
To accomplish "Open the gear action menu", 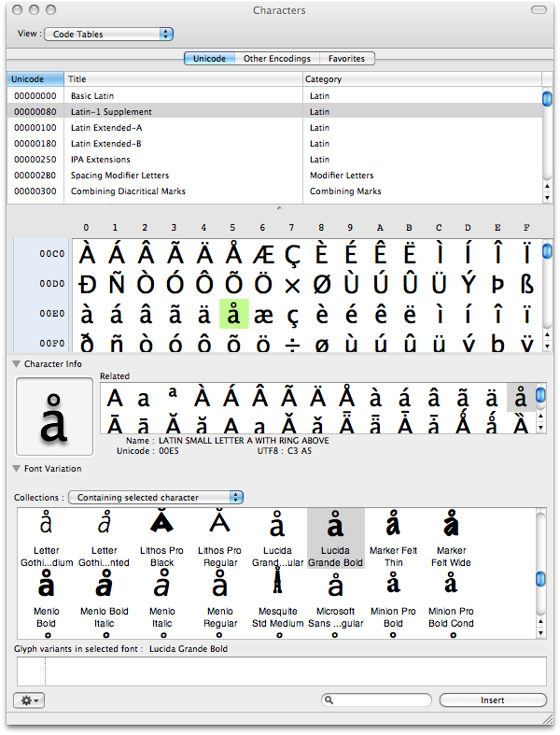I will point(29,700).
